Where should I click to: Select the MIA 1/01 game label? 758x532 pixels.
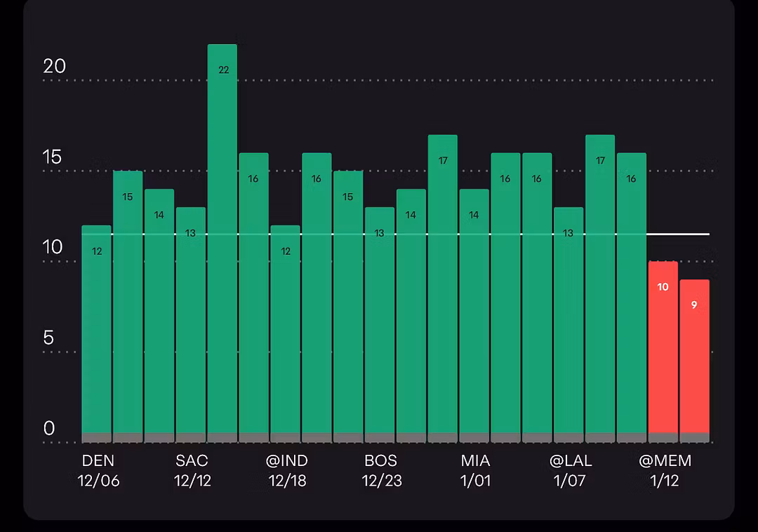[475, 471]
